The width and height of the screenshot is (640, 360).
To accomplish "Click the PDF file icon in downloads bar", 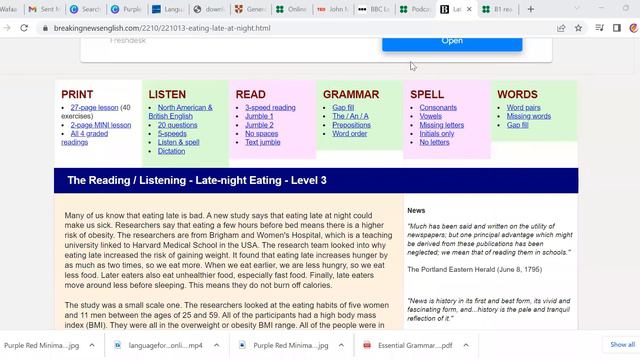I will [367, 345].
